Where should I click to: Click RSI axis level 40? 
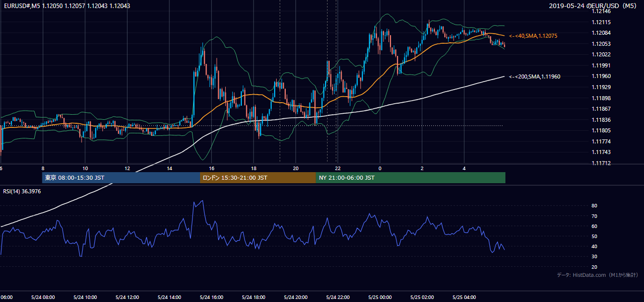(x=595, y=247)
